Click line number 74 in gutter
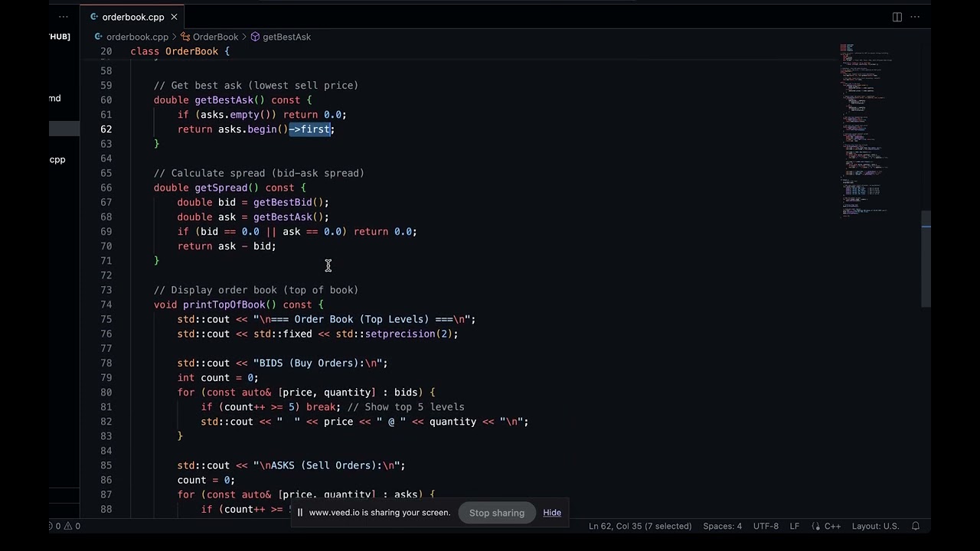 coord(106,305)
